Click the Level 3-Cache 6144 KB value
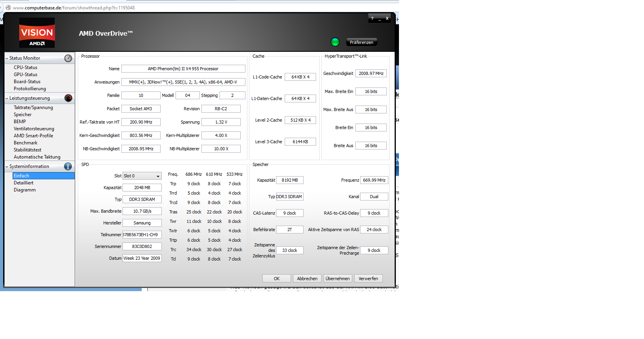 pyautogui.click(x=300, y=142)
